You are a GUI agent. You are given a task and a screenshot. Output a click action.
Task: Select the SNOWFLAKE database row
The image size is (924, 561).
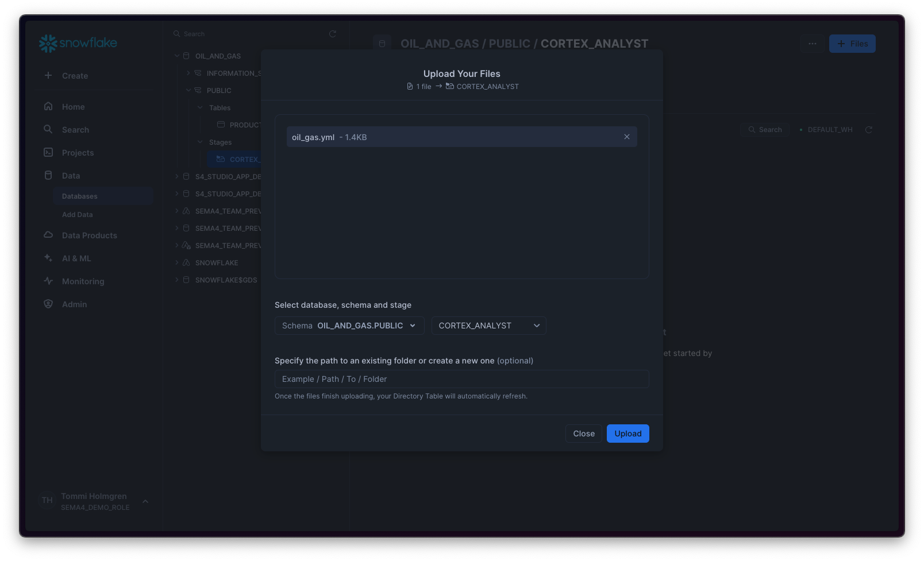217,262
